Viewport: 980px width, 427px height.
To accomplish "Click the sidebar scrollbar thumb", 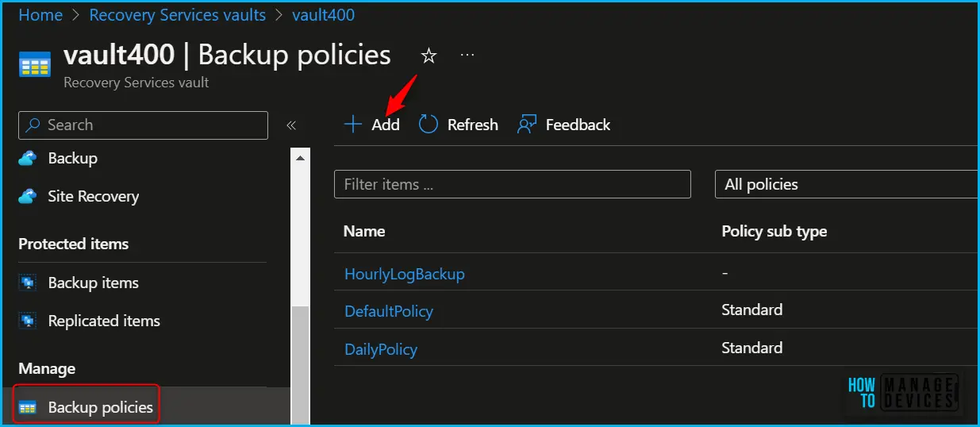I will pos(301,365).
